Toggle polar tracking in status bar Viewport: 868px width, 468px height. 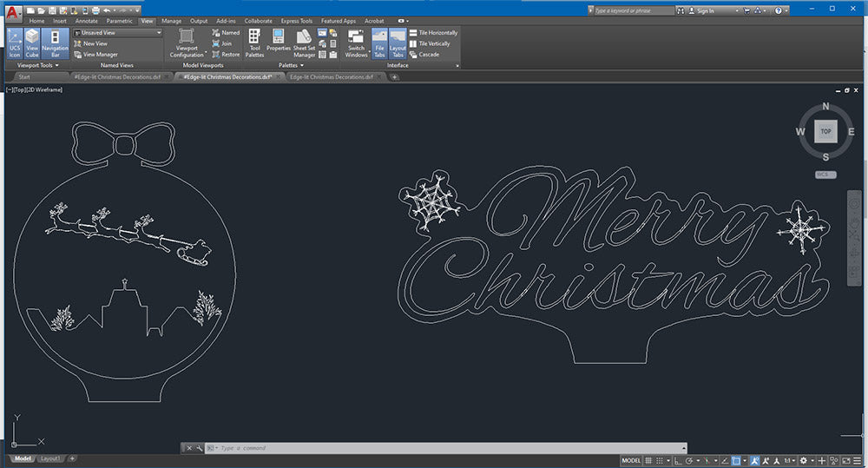689,461
